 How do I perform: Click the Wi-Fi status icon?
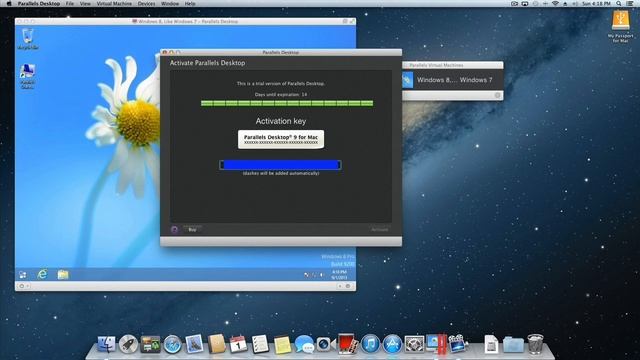[x=555, y=3]
